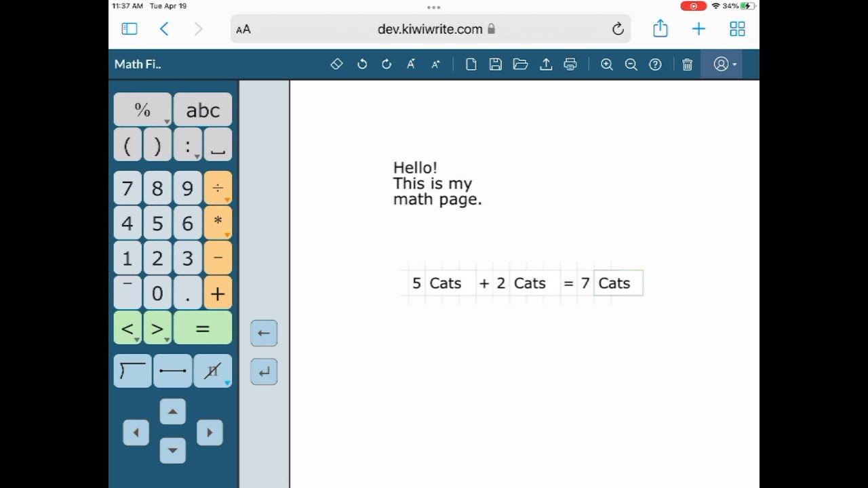The height and width of the screenshot is (488, 868).
Task: Insert a long division bracket
Action: (x=132, y=371)
